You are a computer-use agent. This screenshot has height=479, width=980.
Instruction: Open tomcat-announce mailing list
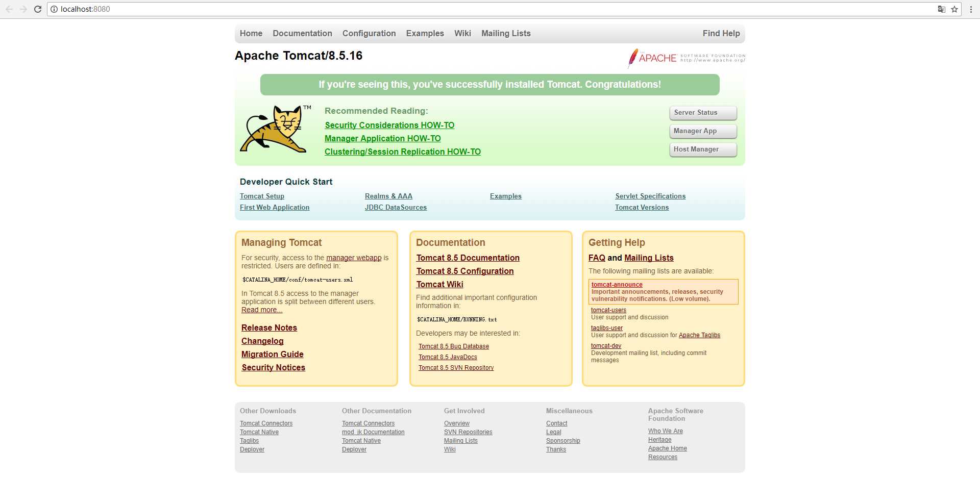(x=617, y=285)
